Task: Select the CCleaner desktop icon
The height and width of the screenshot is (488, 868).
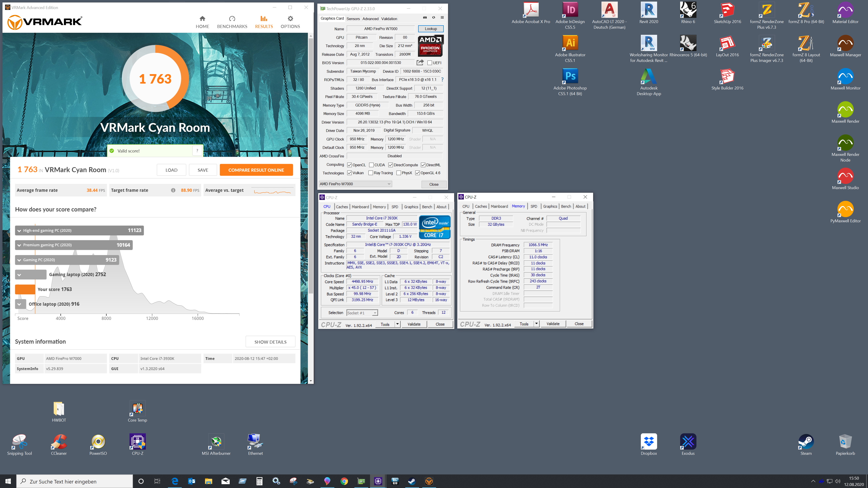Action: [59, 445]
